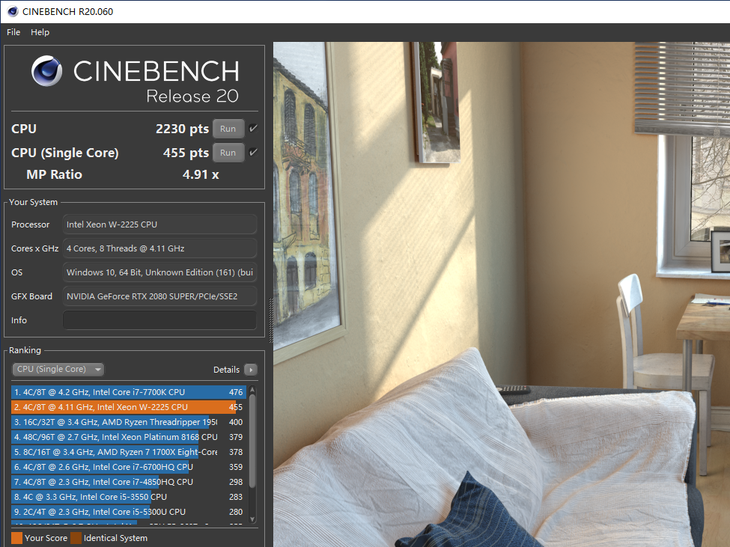This screenshot has width=730, height=547.
Task: Toggle the CPU test checkmark
Action: point(253,128)
